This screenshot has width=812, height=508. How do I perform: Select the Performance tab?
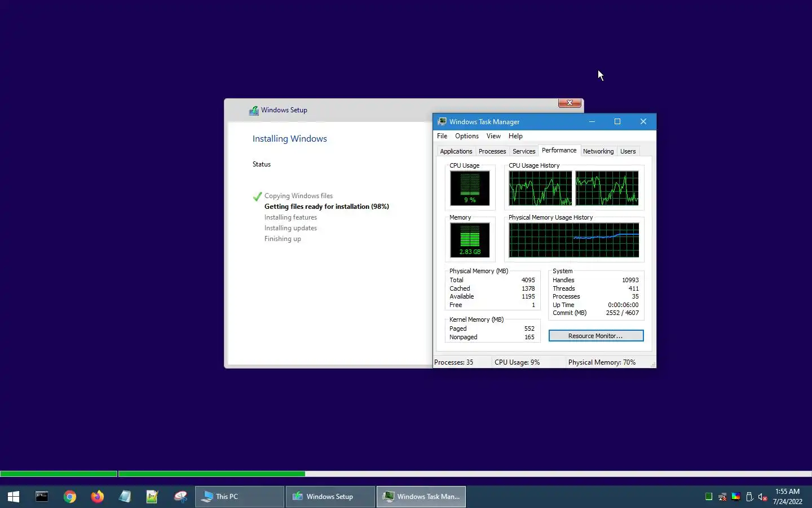pyautogui.click(x=559, y=150)
